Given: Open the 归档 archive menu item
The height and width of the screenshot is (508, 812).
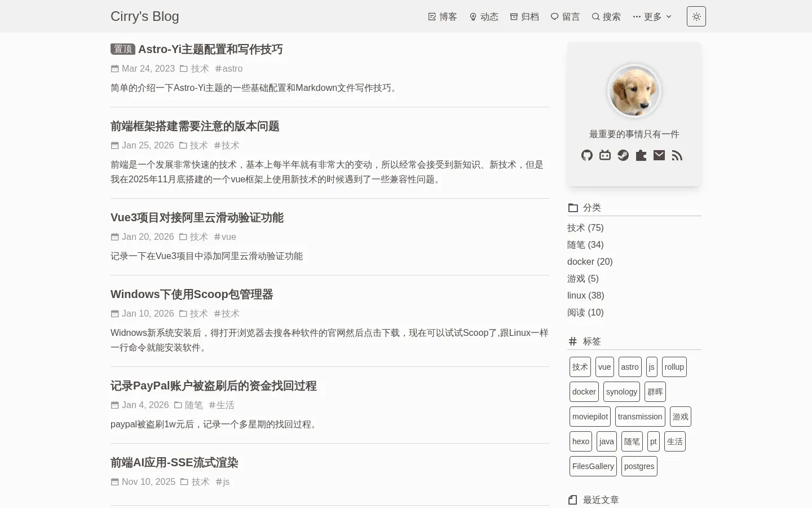Looking at the screenshot, I should click(524, 17).
